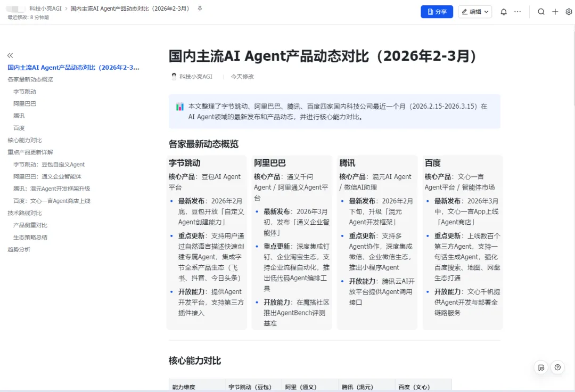The height and width of the screenshot is (392, 575).
Task: Click the workspace avatar at top left
Action: pos(16,9)
